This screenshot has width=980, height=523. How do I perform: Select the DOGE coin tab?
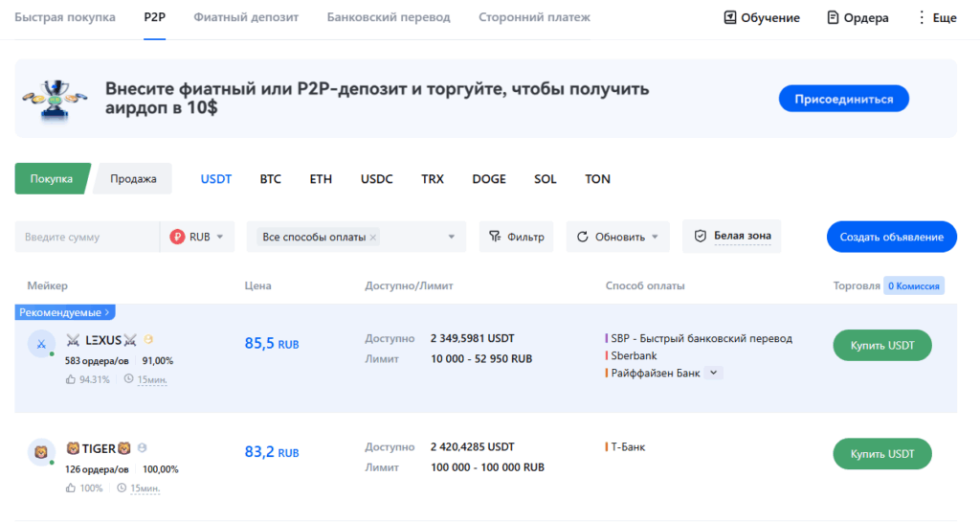click(489, 179)
